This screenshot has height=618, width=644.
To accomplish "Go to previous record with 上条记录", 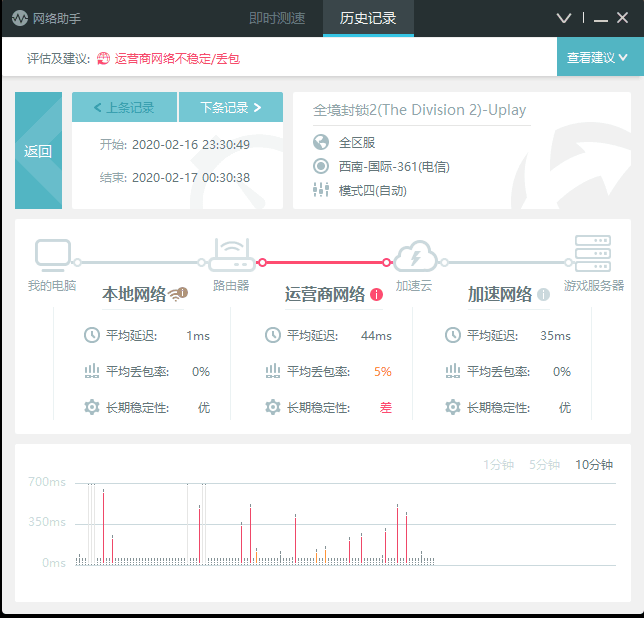I will coord(124,107).
